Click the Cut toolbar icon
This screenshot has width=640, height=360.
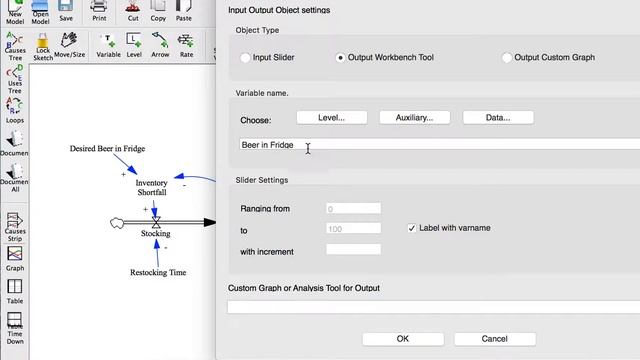pos(133,11)
